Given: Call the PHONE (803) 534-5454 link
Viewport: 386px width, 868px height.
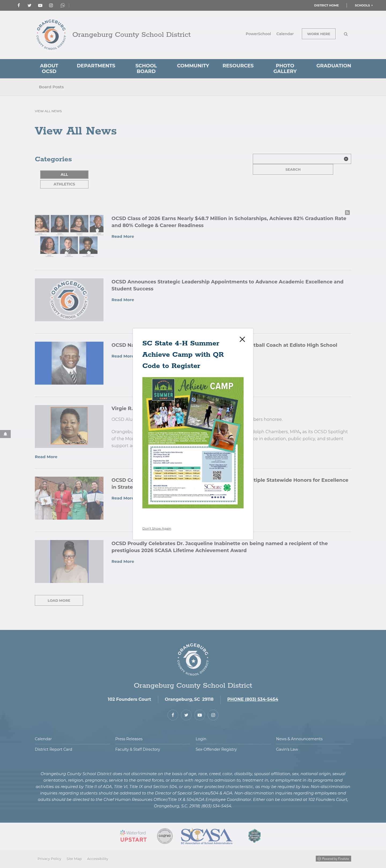Looking at the screenshot, I should pyautogui.click(x=253, y=699).
